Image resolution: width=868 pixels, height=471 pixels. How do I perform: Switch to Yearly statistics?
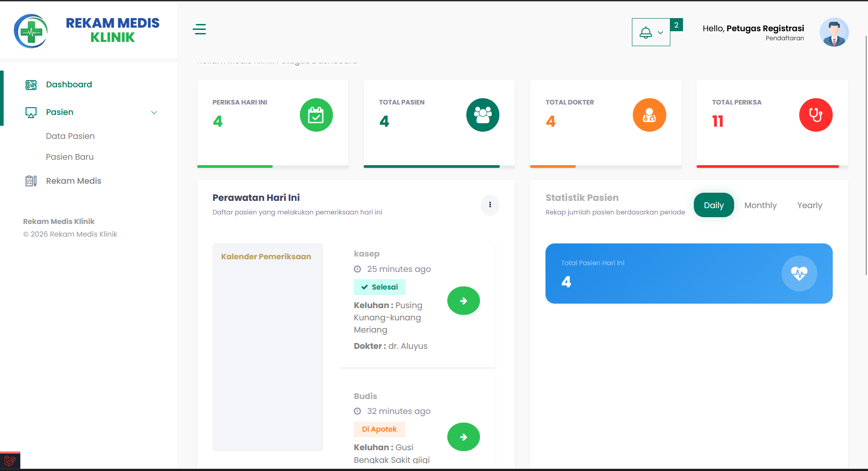(x=809, y=205)
